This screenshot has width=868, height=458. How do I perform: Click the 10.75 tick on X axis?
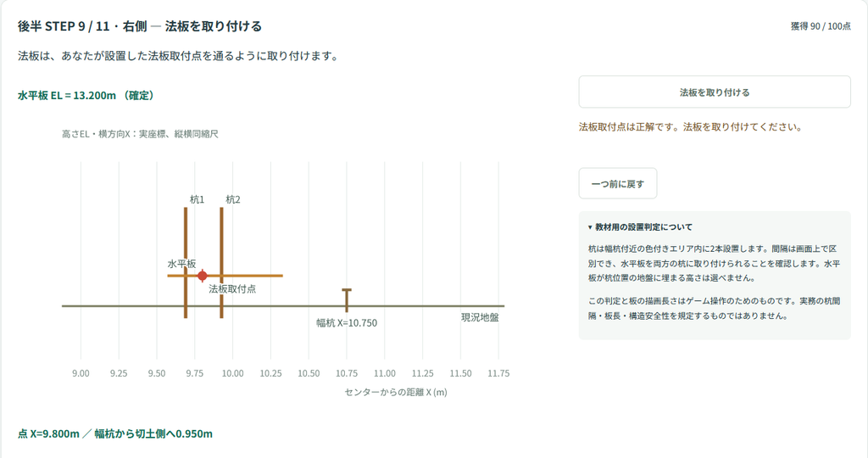347,373
